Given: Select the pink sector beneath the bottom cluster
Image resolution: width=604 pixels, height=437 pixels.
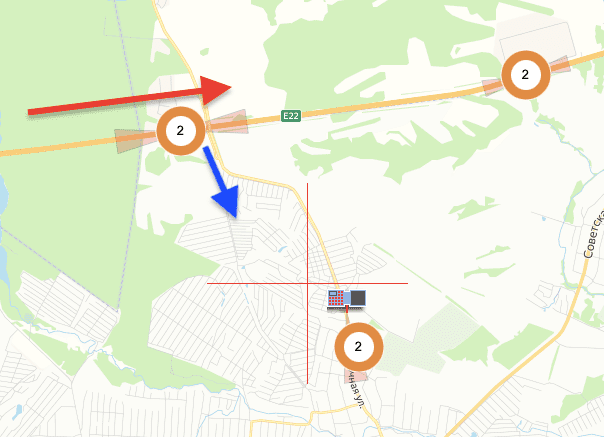Looking at the screenshot, I should [356, 375].
